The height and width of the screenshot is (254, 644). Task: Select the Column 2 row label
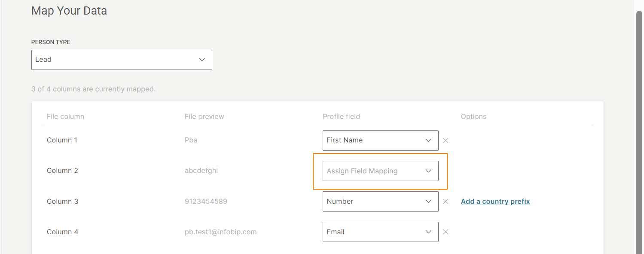[62, 171]
